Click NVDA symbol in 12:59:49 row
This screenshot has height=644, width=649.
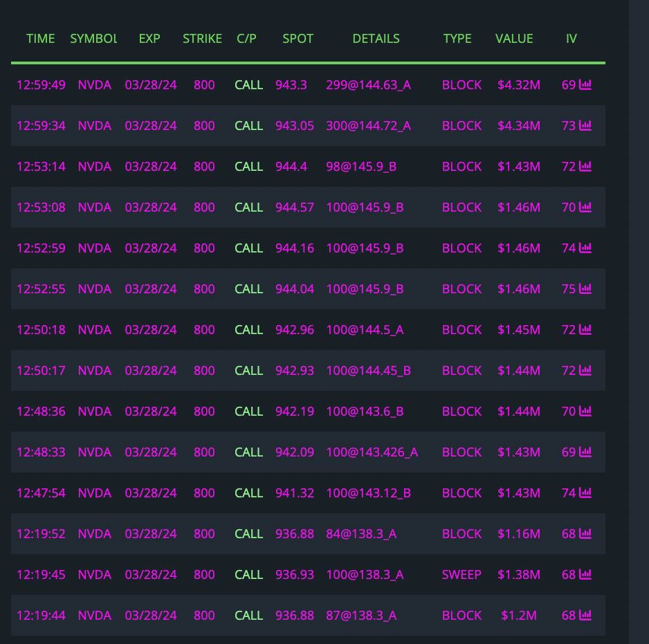94,85
